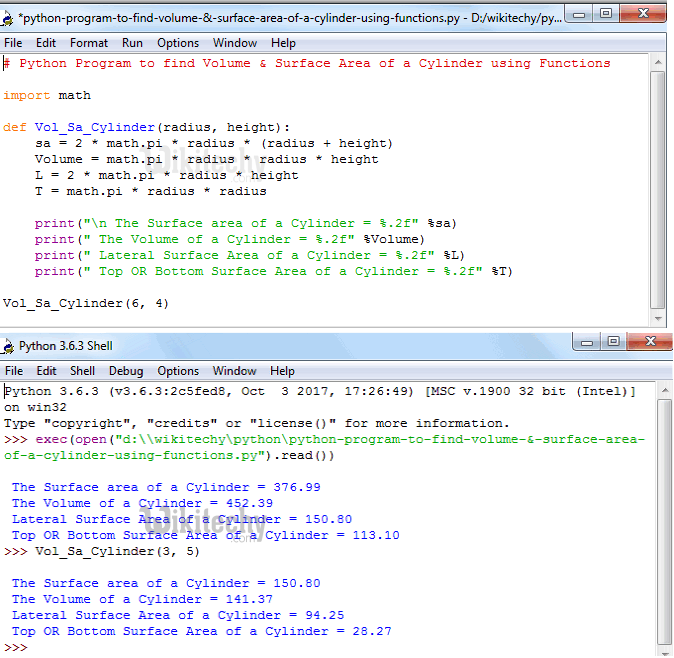Open the Options menu in the Shell window
This screenshot has width=674, height=658.
point(178,371)
